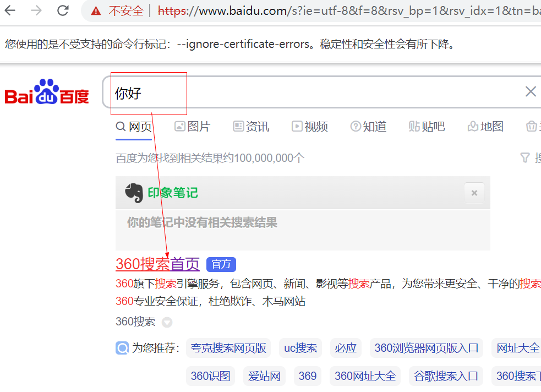Clear the search box with the X icon
The width and height of the screenshot is (541, 392).
point(531,91)
